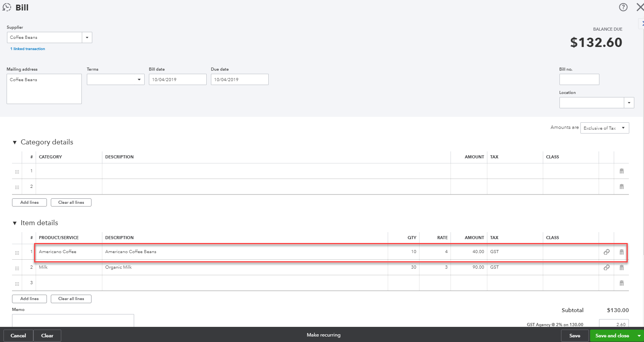Click GST tax cell in Americano row
The height and width of the screenshot is (342, 644).
(515, 252)
